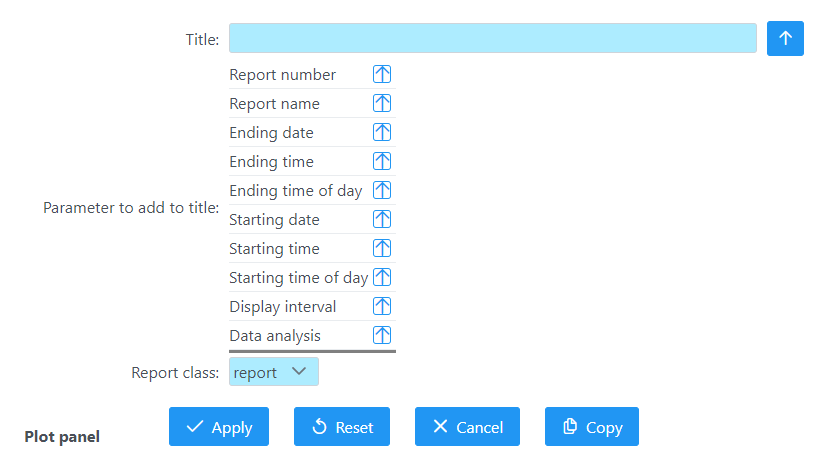Cancel the title editing
The width and height of the screenshot is (824, 463).
click(467, 427)
